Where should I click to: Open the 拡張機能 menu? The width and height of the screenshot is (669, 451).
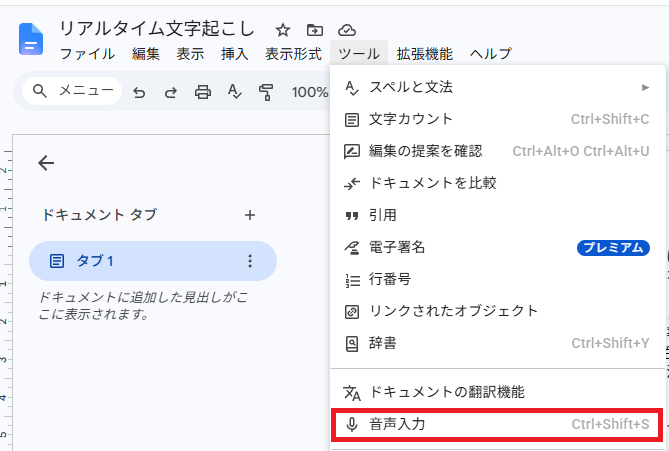pyautogui.click(x=425, y=54)
